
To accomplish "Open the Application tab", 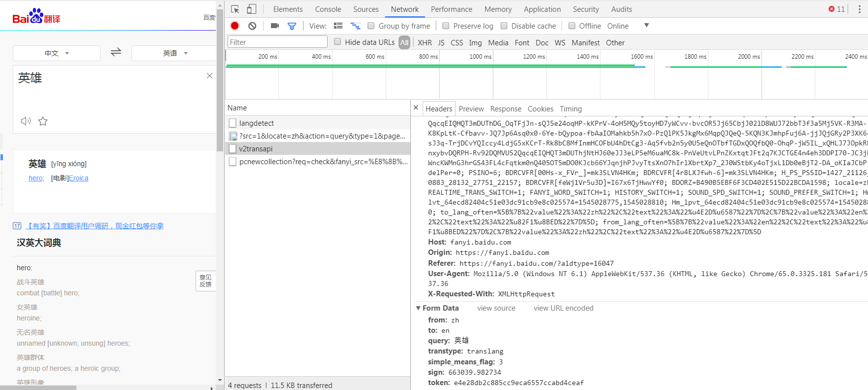I will click(542, 9).
